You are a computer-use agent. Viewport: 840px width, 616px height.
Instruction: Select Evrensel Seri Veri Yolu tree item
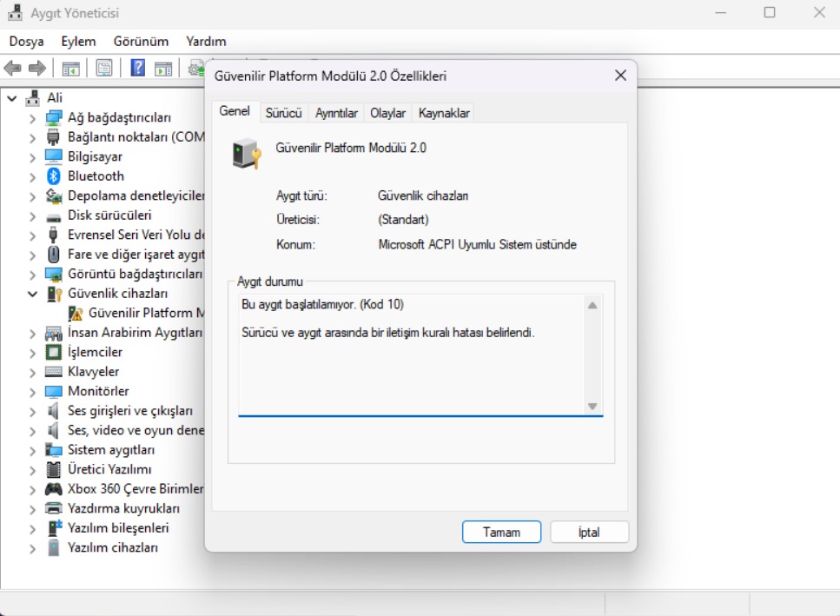pos(136,235)
